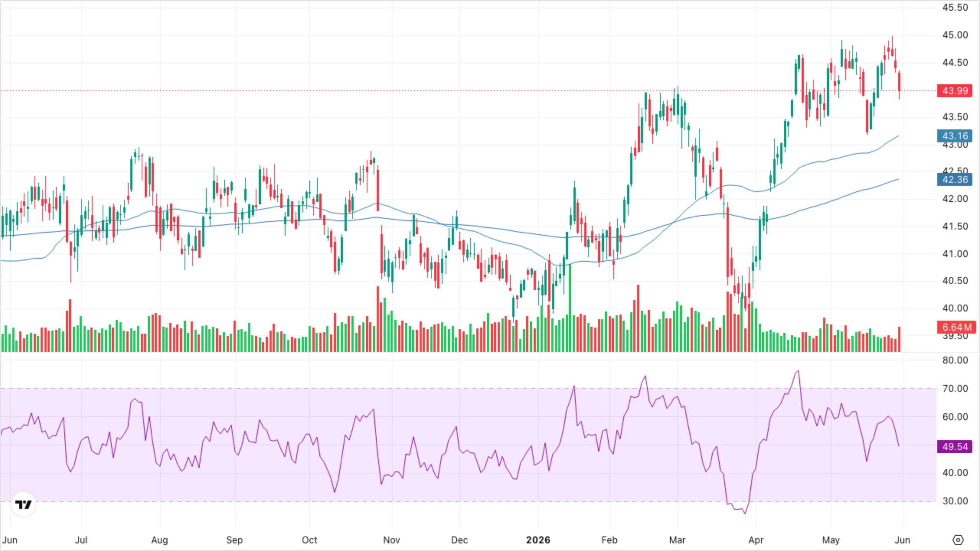Click the Jul label on time axis
Viewport: 980px width, 551px height.
(81, 540)
